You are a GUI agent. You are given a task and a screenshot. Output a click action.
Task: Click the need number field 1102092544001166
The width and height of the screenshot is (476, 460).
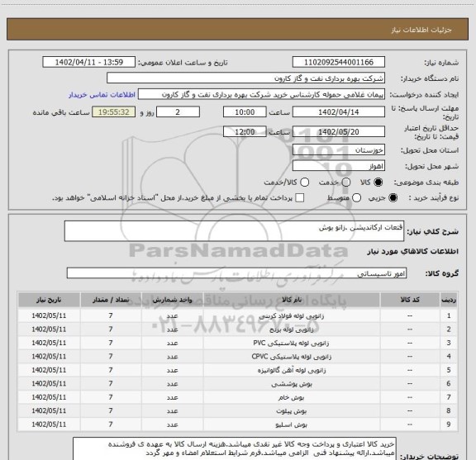click(x=339, y=62)
